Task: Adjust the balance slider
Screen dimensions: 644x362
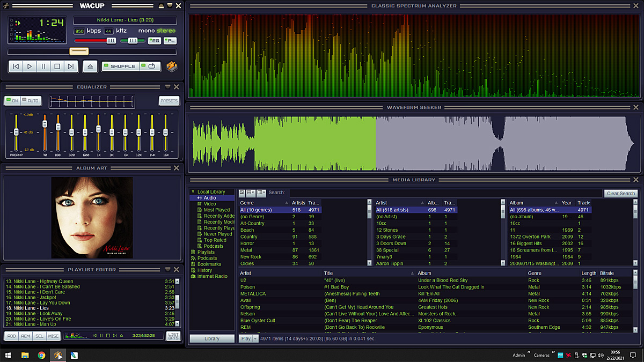Action: click(132, 41)
